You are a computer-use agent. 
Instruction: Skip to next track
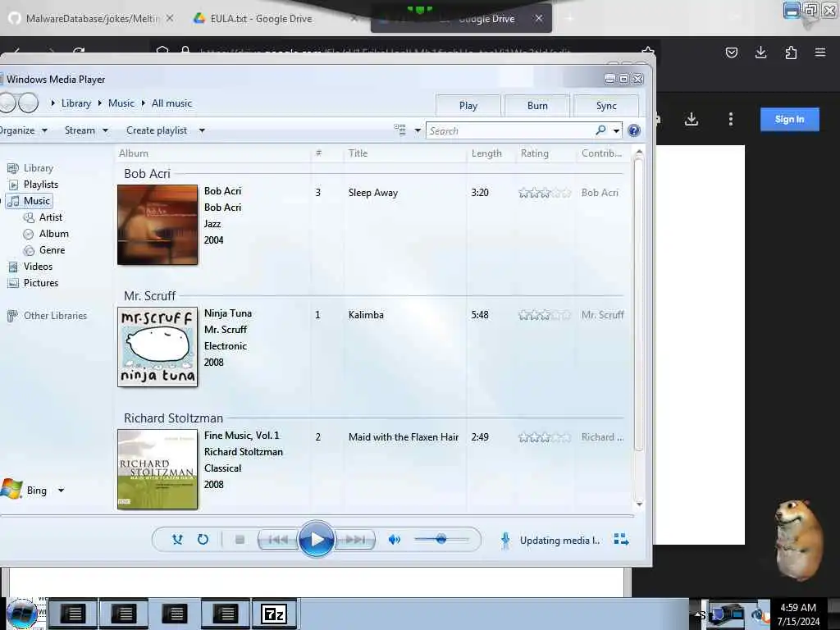354,540
